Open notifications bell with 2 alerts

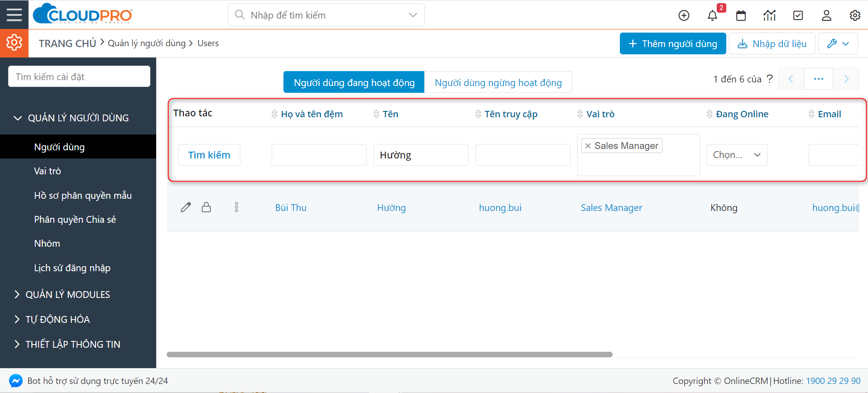coord(713,15)
